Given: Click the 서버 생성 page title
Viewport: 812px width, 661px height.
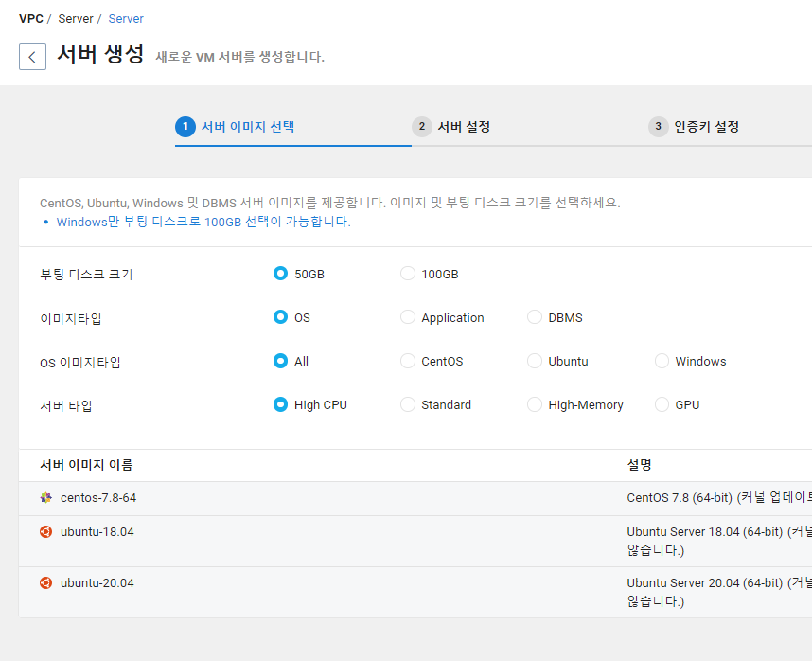Looking at the screenshot, I should pos(100,54).
